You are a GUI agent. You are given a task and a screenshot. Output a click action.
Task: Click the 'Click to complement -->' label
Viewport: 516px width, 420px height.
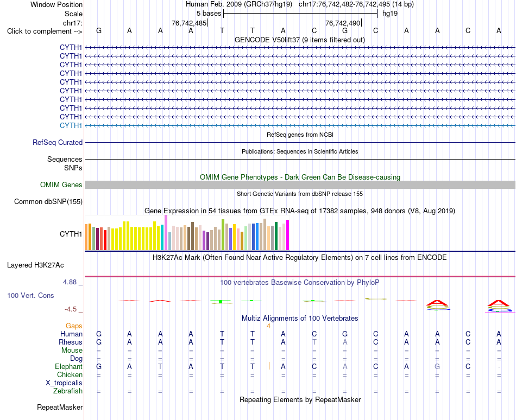(45, 31)
